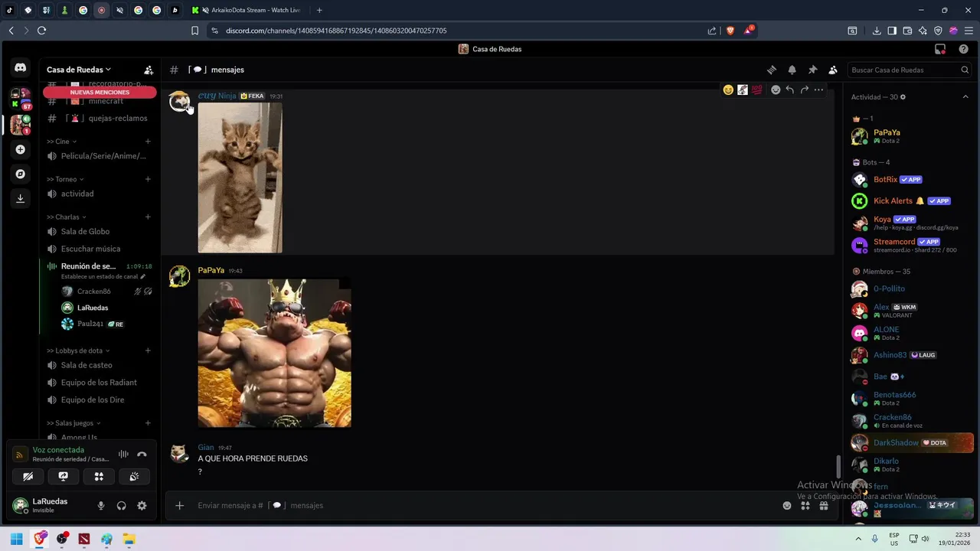Open user settings gear icon
980x551 pixels.
[x=142, y=506]
